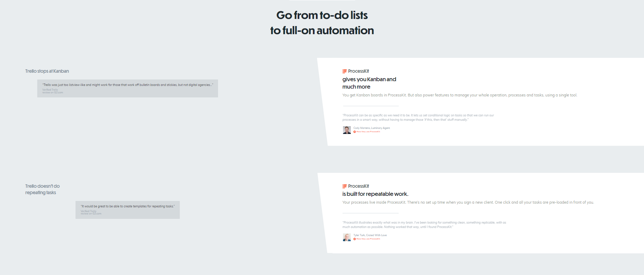Click the play icon under Tyler Turk's name

[355, 239]
